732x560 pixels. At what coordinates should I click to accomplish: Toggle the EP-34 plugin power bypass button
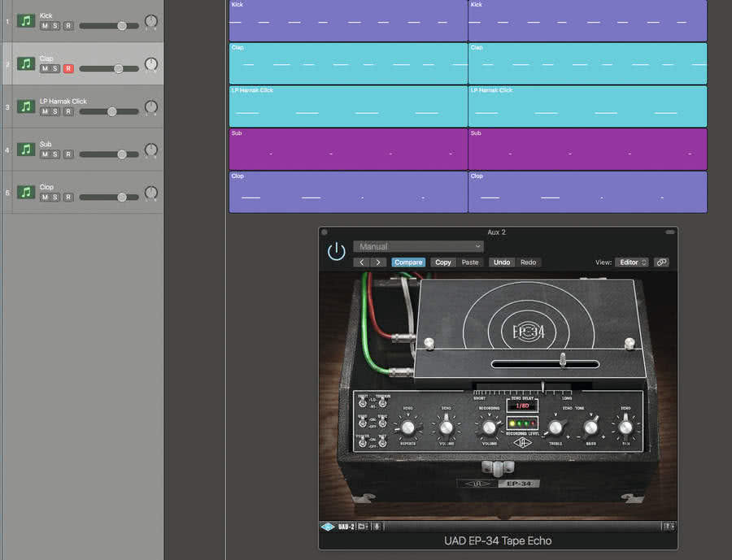pyautogui.click(x=336, y=251)
